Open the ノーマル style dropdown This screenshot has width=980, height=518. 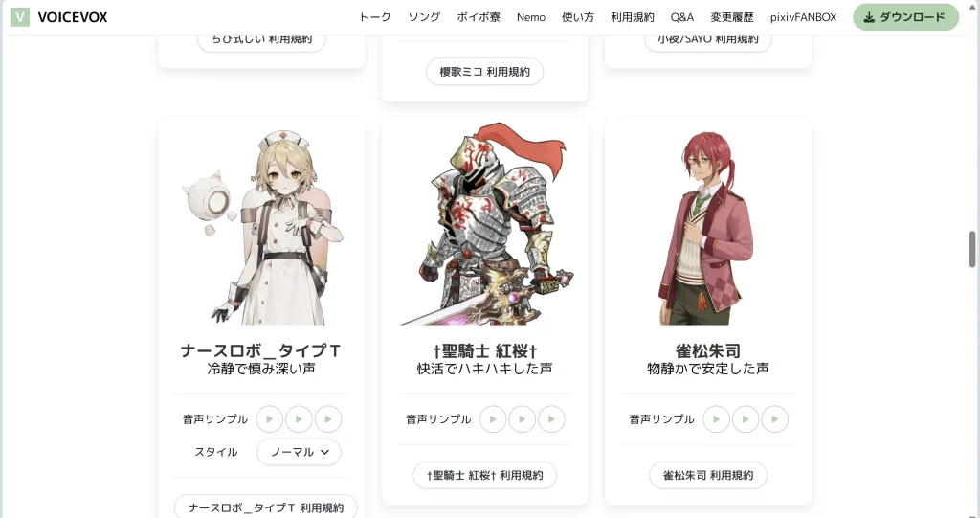[x=299, y=452]
